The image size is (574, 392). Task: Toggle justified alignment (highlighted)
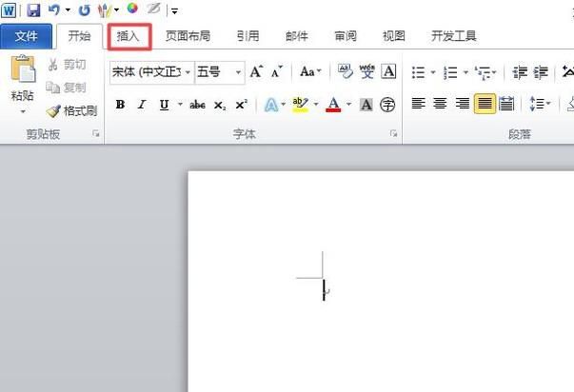[485, 104]
